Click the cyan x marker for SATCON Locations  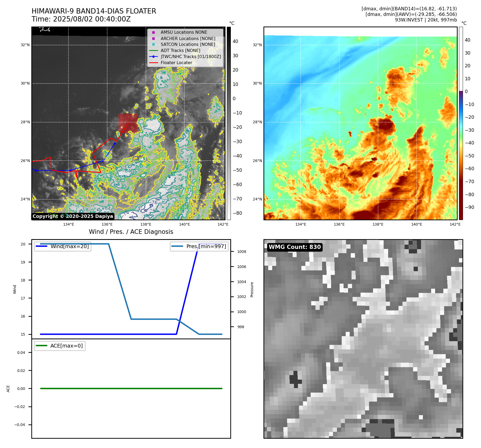153,45
